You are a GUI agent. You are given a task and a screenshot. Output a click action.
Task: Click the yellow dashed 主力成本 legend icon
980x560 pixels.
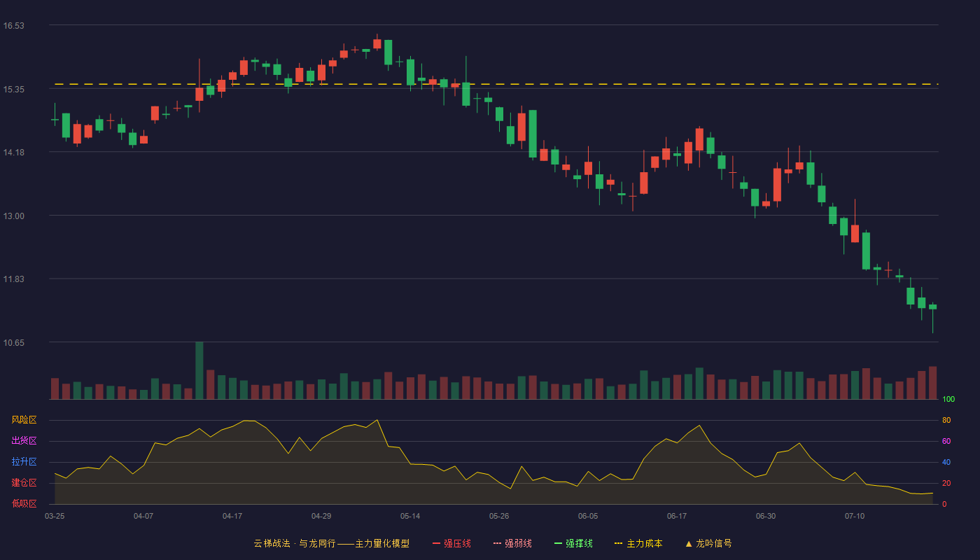[618, 543]
